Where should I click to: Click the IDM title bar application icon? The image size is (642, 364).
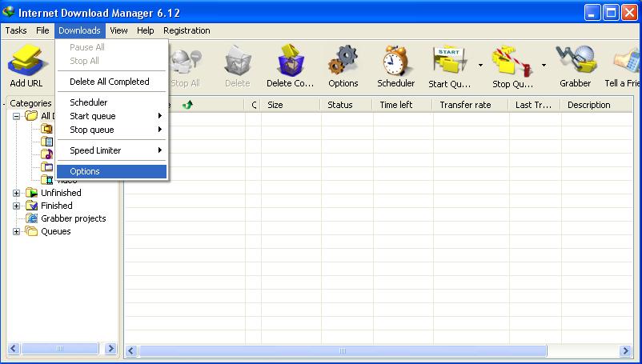8,12
